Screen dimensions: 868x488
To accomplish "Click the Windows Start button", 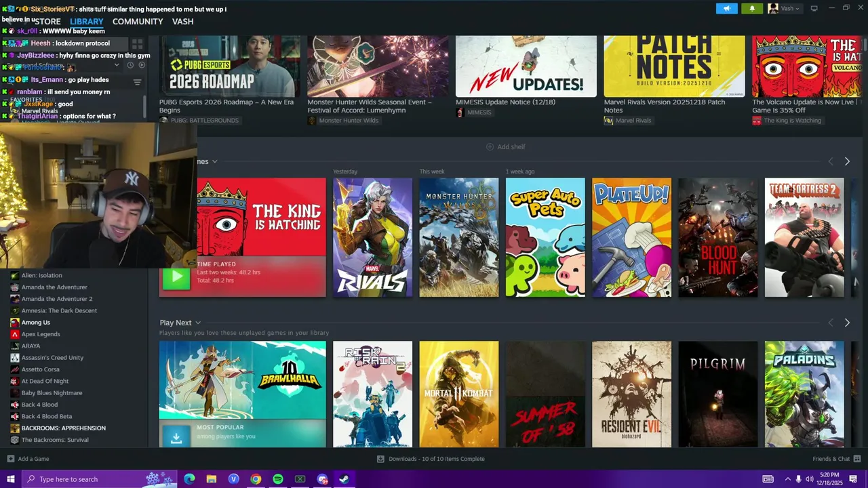I will click(x=11, y=479).
